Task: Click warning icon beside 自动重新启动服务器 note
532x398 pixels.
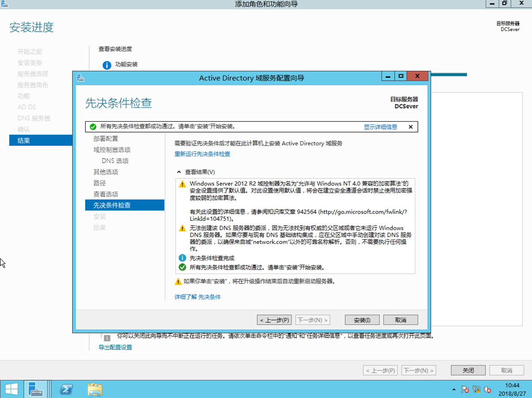Action: [178, 282]
